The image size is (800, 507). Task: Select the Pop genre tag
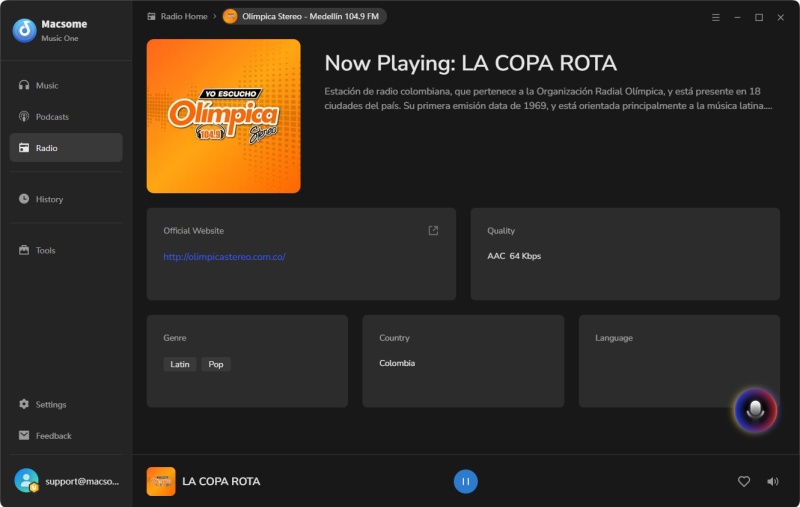216,364
